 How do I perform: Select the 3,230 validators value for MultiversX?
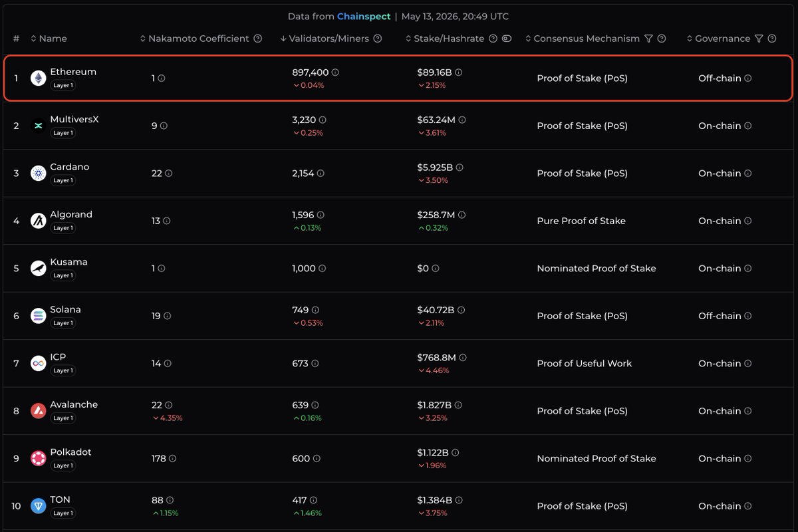304,120
